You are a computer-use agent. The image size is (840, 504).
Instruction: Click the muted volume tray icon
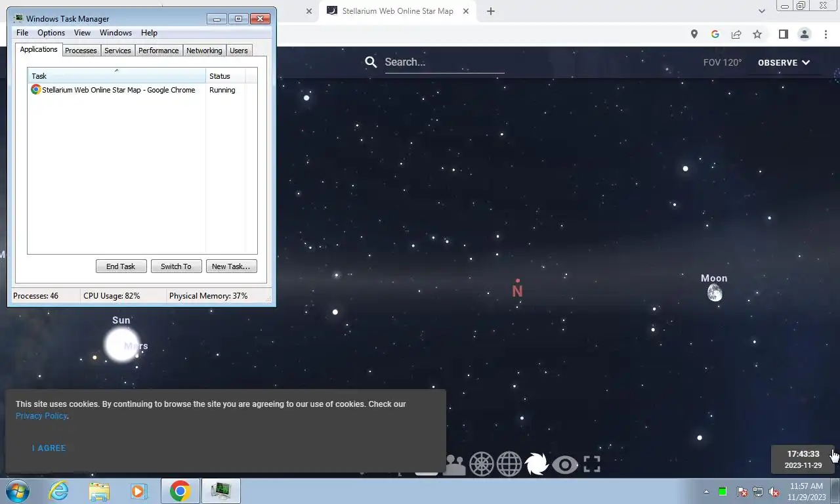774,492
